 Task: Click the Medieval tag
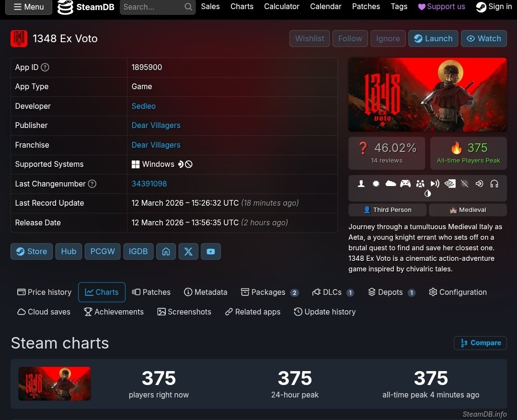tap(468, 210)
